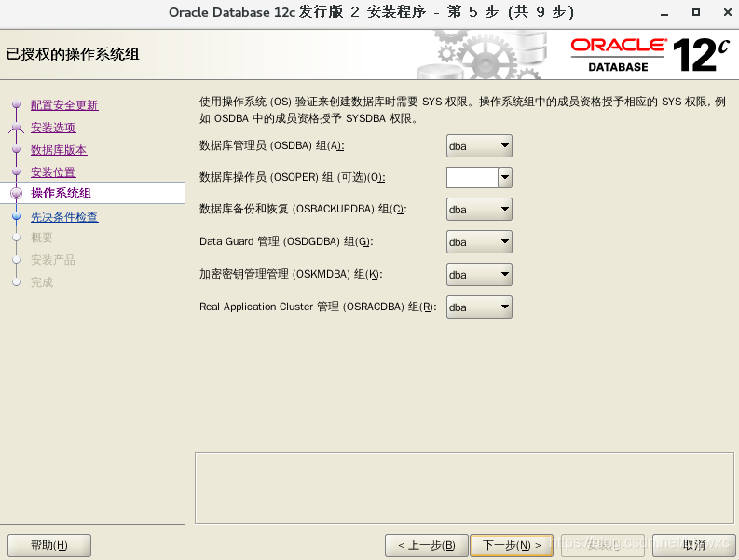Click the 数据库管理员 (OSDBA) 组 label
This screenshot has height=560, width=739.
271,145
